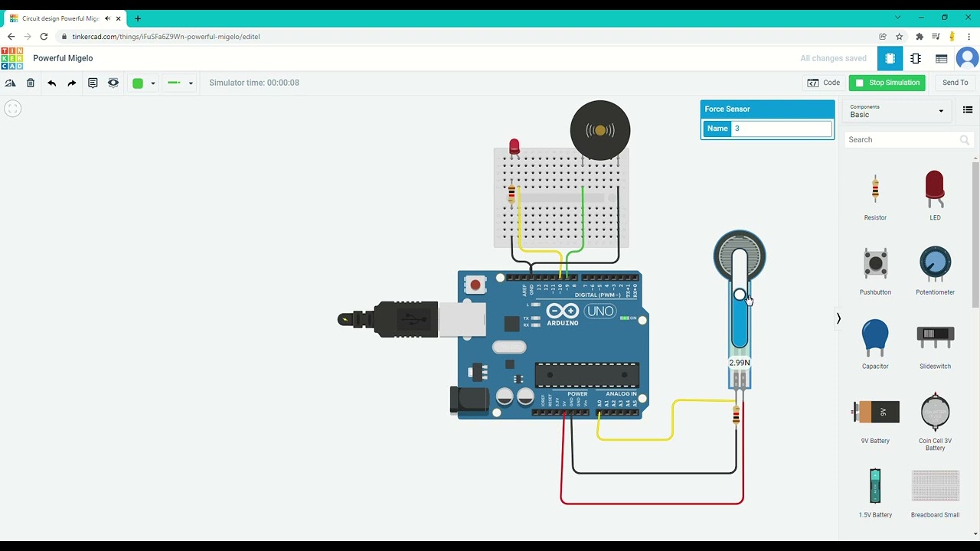Expand the wire color dropdown arrow
The image size is (980, 551).
[153, 83]
